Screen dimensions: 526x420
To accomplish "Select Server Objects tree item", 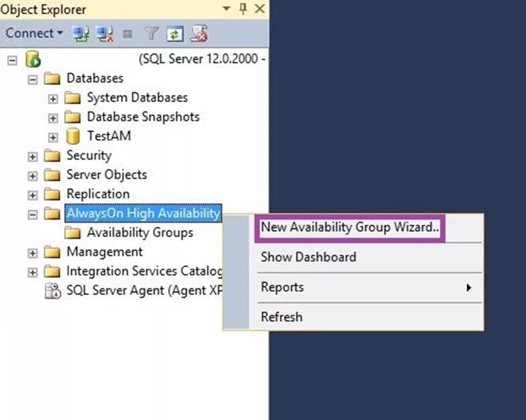I will click(107, 175).
